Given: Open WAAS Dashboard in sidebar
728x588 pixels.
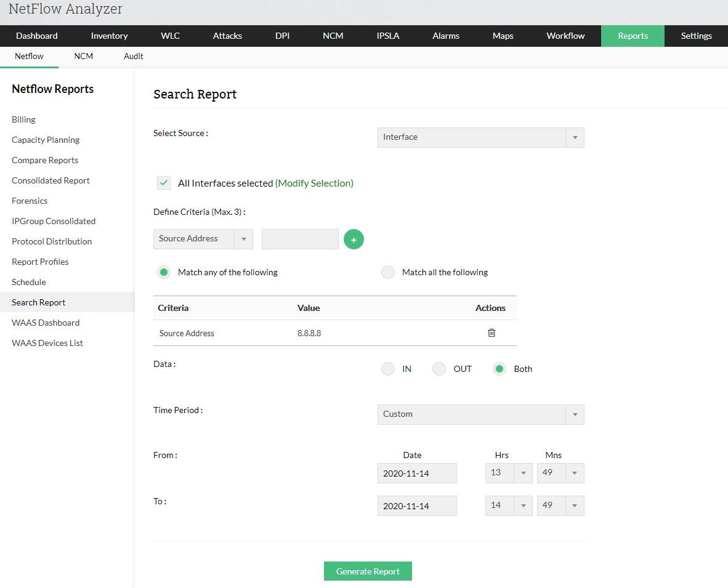Looking at the screenshot, I should 46,323.
